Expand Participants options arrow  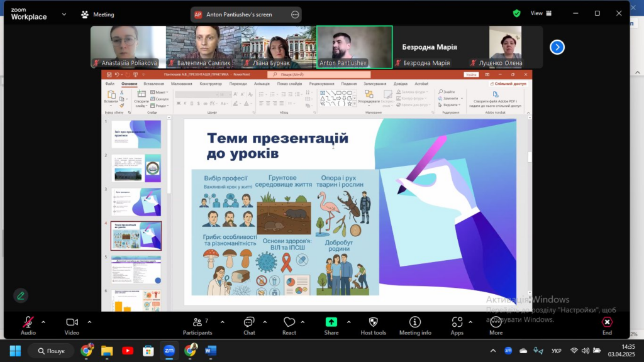pos(222,322)
